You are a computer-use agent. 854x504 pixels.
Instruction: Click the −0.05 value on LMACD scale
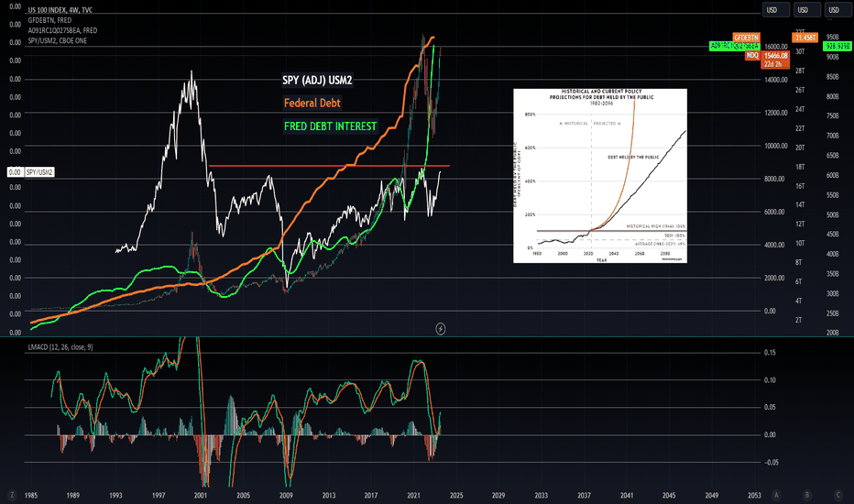point(771,462)
